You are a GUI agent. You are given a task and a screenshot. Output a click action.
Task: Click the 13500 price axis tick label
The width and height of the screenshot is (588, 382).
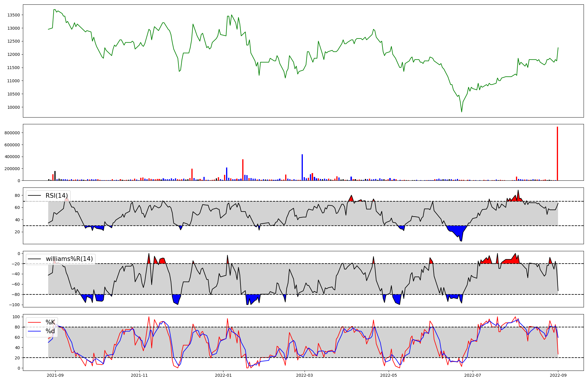point(14,15)
